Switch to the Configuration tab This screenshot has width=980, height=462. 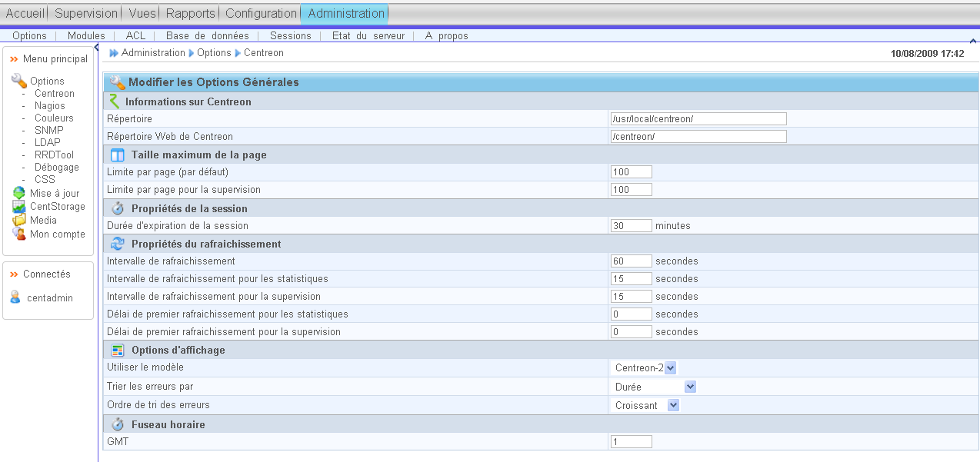pyautogui.click(x=261, y=13)
